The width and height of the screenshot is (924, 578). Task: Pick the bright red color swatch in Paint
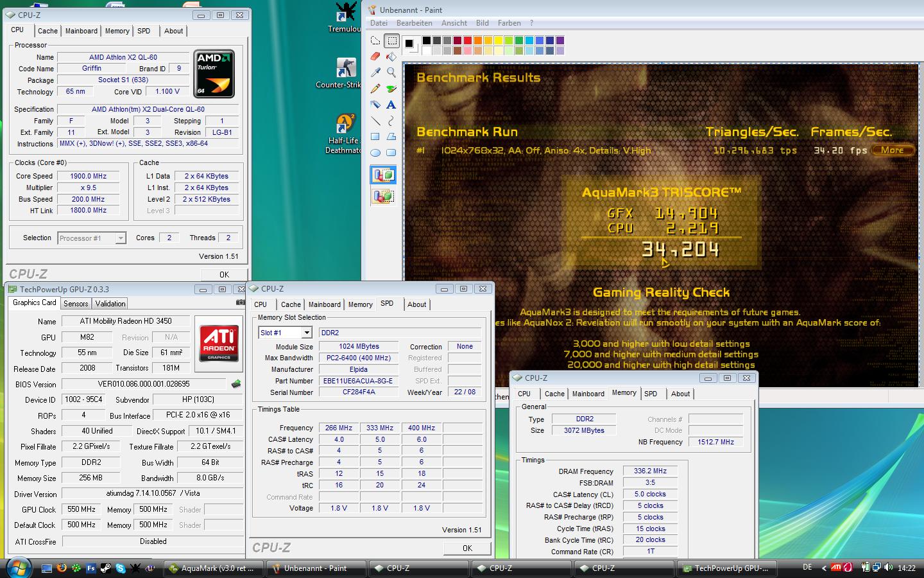click(x=468, y=40)
